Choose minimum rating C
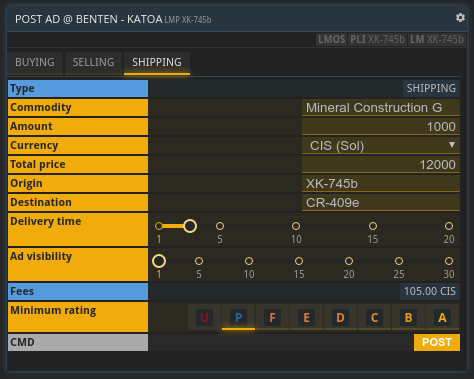 point(374,317)
